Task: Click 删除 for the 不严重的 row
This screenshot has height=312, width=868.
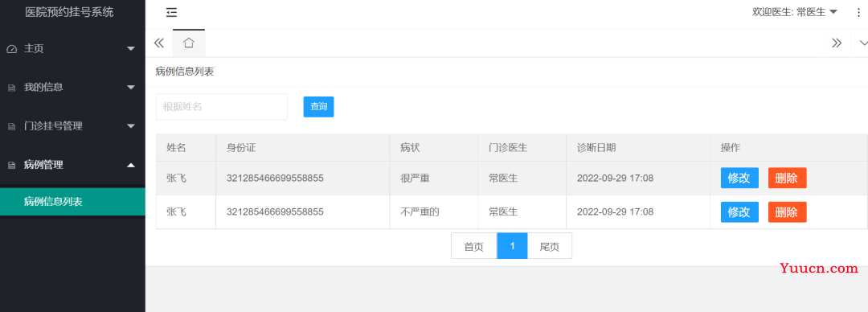Action: 787,212
